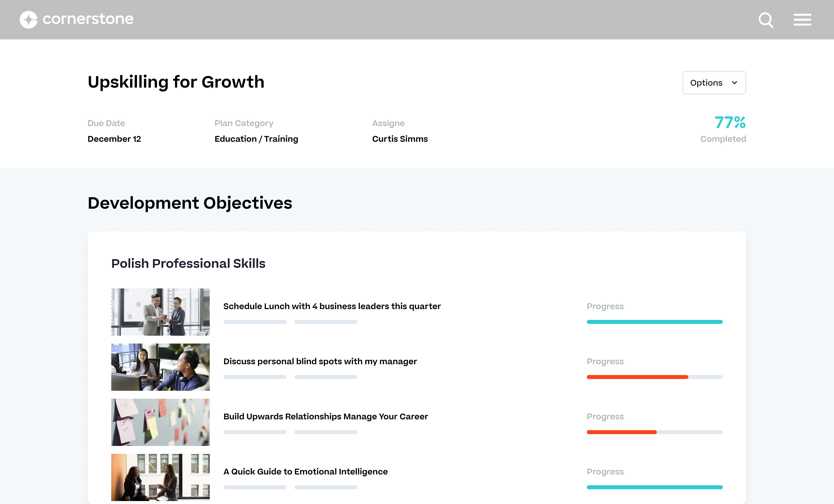Select the sticky notes course thumbnail

point(160,422)
